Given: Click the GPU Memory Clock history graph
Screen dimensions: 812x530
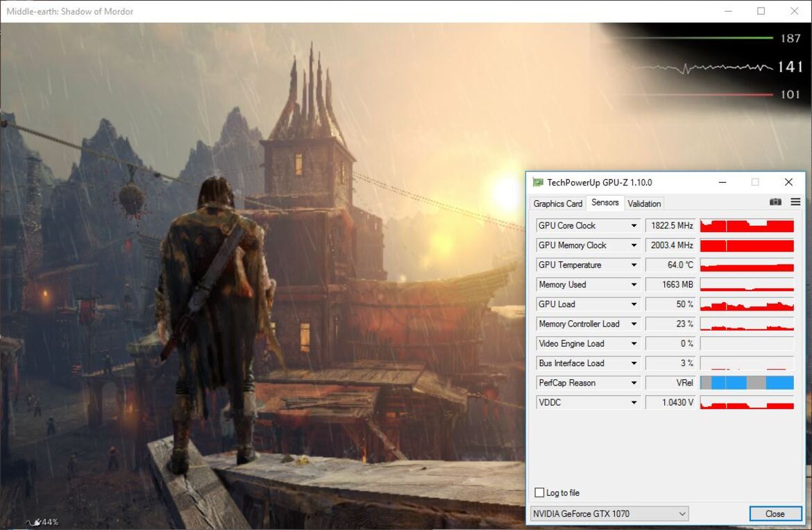Looking at the screenshot, I should pyautogui.click(x=747, y=246).
